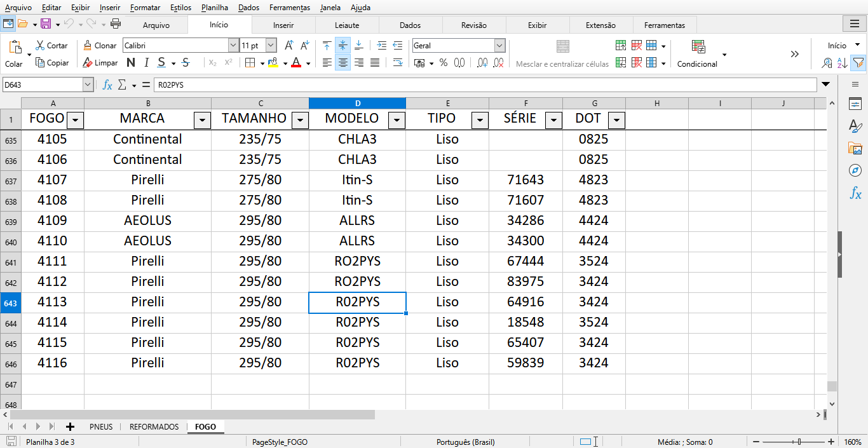Toggle the AutoFilter funnel icon

pyautogui.click(x=858, y=63)
